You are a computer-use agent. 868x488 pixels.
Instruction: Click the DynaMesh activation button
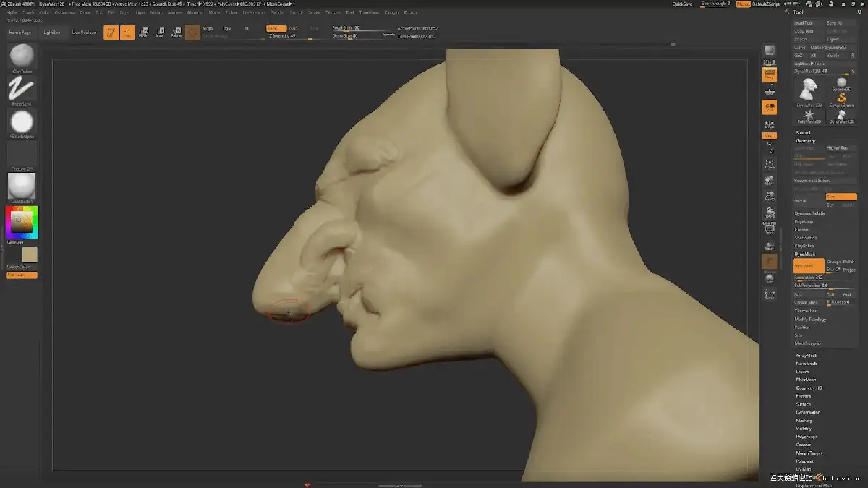[x=809, y=266]
